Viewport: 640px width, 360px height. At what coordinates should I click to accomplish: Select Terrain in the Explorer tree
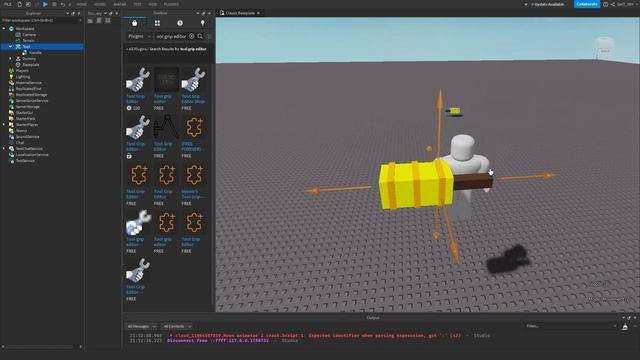point(29,40)
